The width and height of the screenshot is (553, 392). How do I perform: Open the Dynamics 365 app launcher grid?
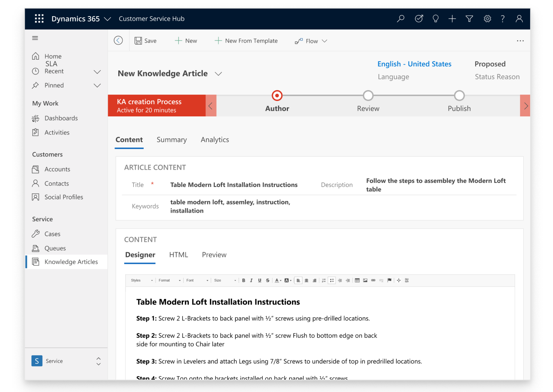point(39,19)
